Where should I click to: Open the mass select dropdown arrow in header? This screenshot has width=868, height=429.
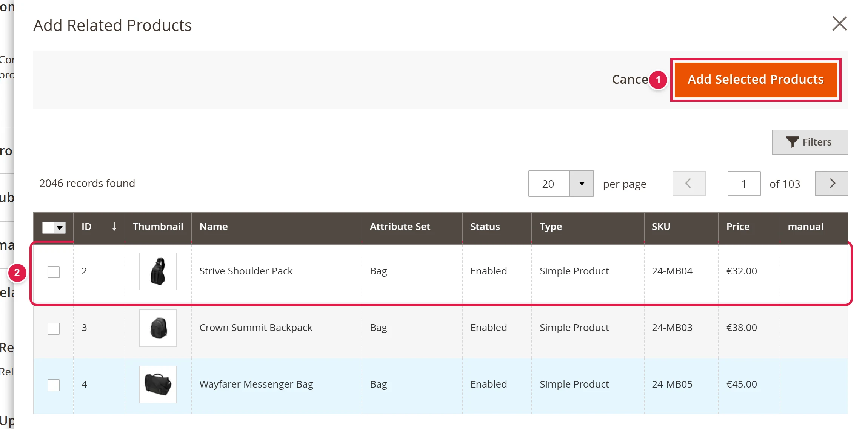(60, 228)
